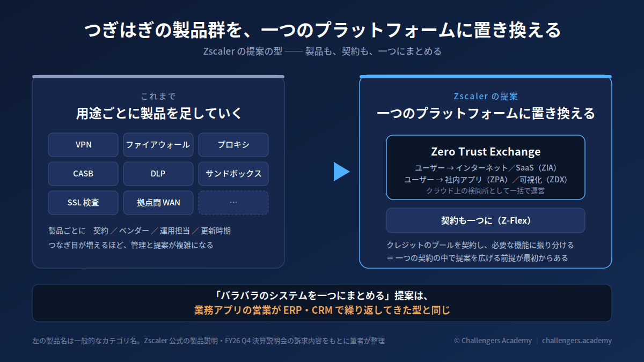Click the line ユーザー → インターネット／SaaS（ZIA）
This screenshot has width=644, height=362.
[x=486, y=168]
